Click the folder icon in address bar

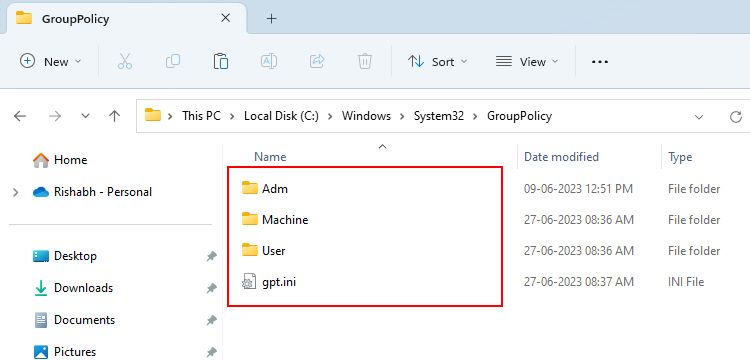click(153, 115)
